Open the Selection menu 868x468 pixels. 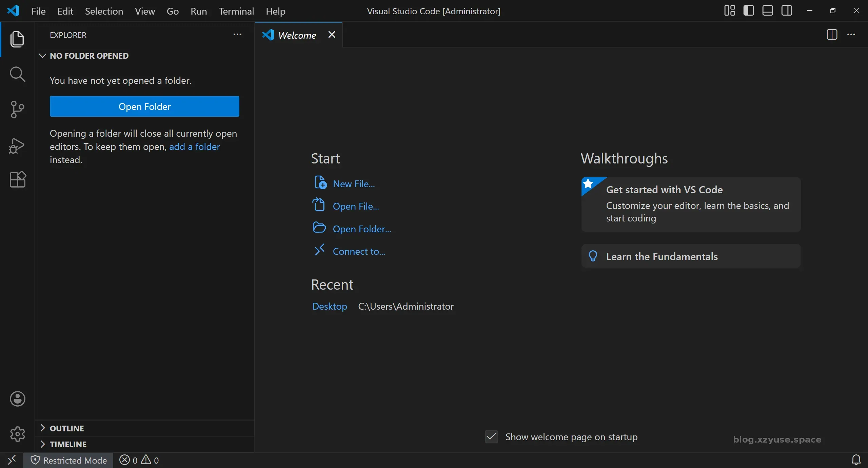(104, 11)
